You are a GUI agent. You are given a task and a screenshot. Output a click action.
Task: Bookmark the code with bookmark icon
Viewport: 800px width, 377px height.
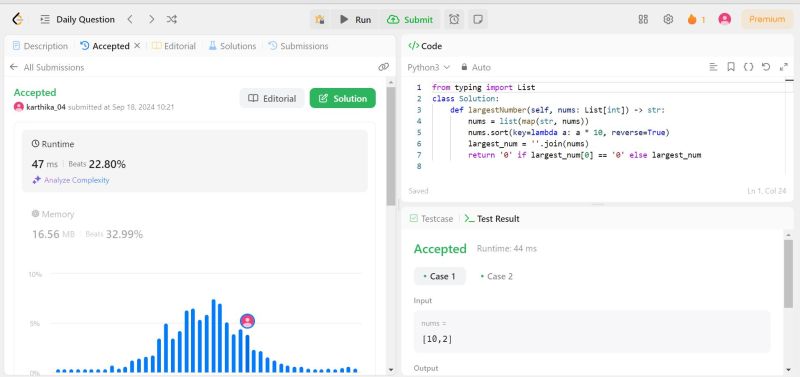[731, 67]
